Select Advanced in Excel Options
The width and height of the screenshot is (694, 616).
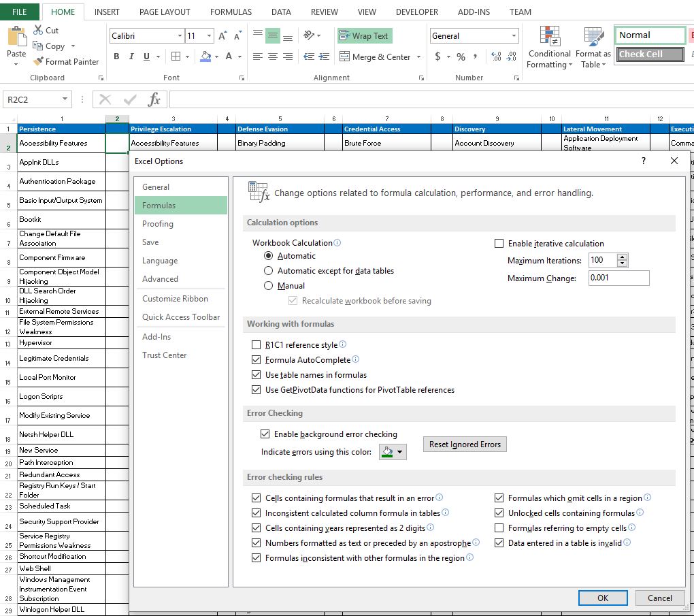click(x=181, y=279)
